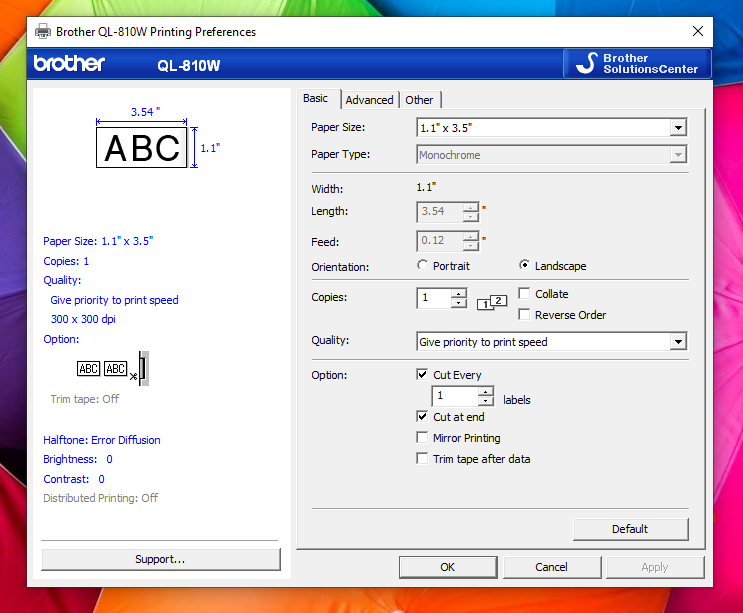743x613 pixels.
Task: Switch to the Other tab
Action: coord(419,100)
